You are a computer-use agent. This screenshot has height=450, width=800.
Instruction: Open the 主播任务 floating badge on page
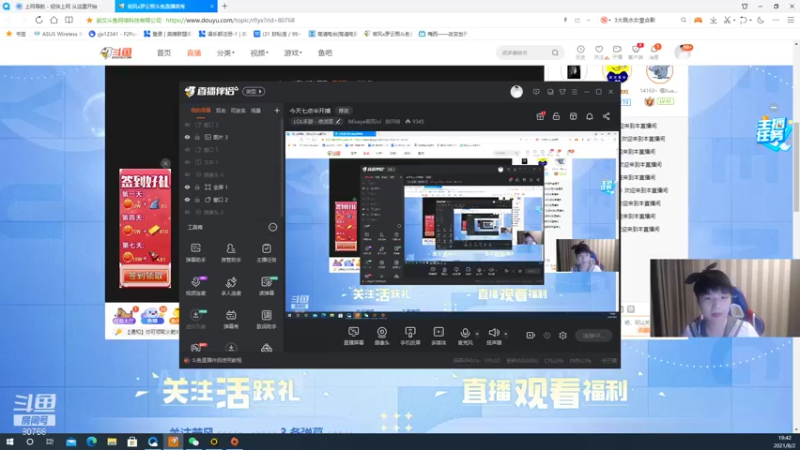pos(772,134)
